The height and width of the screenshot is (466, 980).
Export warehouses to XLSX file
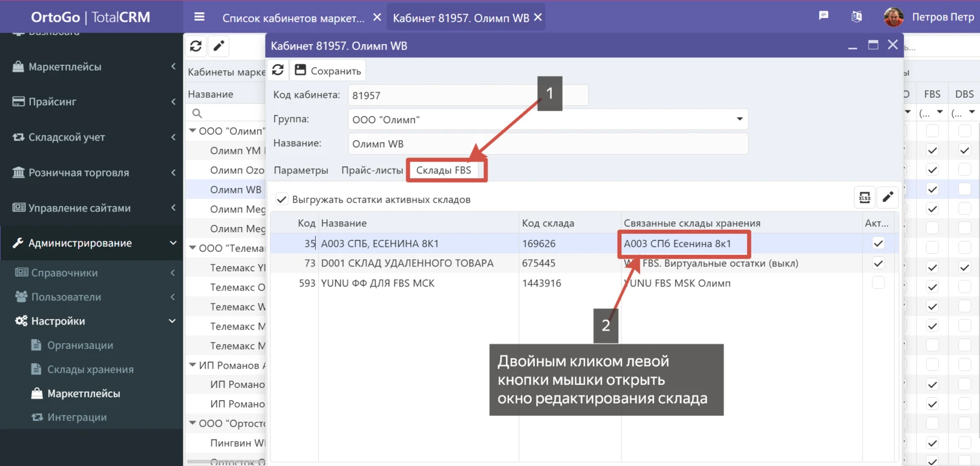click(x=864, y=198)
